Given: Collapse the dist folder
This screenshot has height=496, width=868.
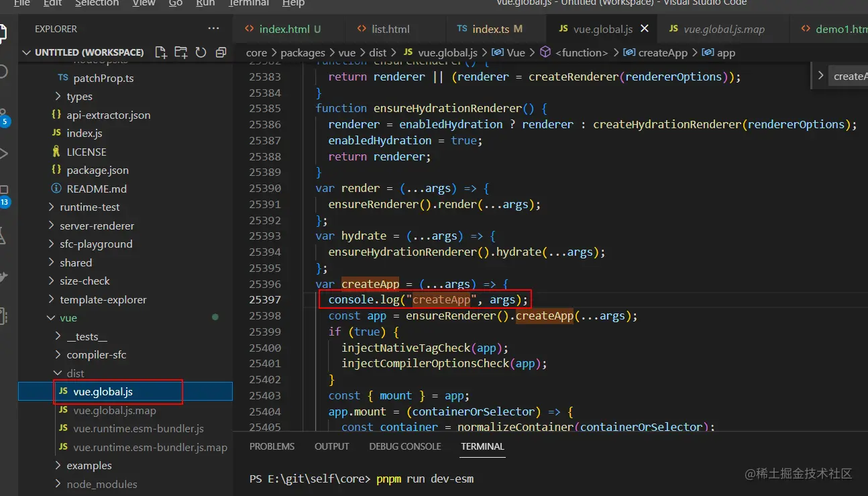Looking at the screenshot, I should (75, 373).
